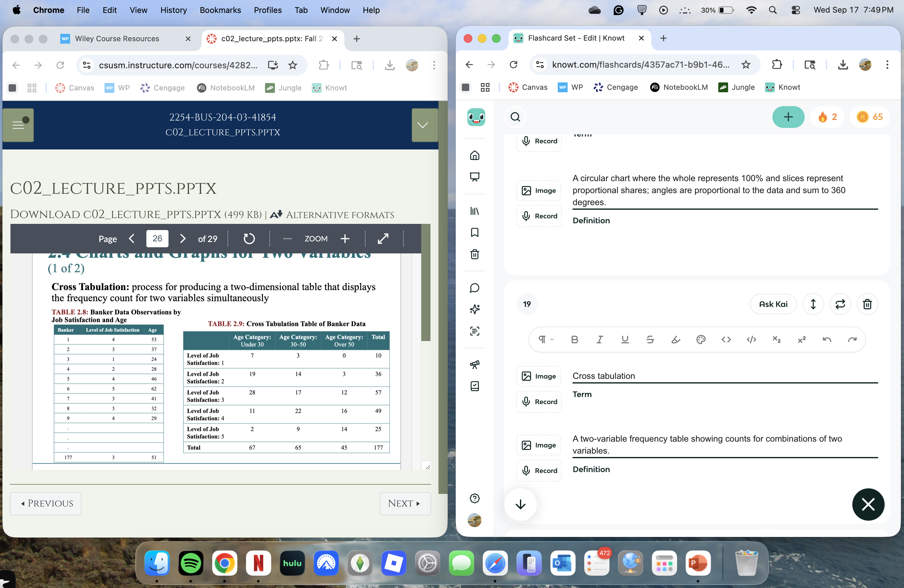904x588 pixels.
Task: Open the paragraph style dropdown
Action: click(x=545, y=339)
